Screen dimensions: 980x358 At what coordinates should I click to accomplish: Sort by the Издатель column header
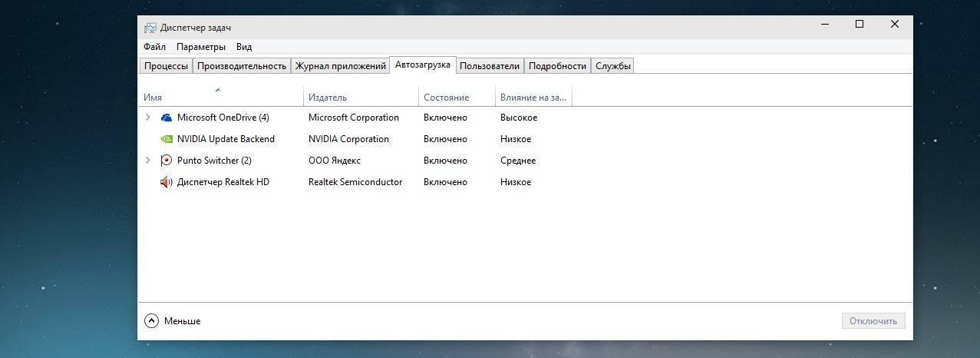[x=361, y=97]
